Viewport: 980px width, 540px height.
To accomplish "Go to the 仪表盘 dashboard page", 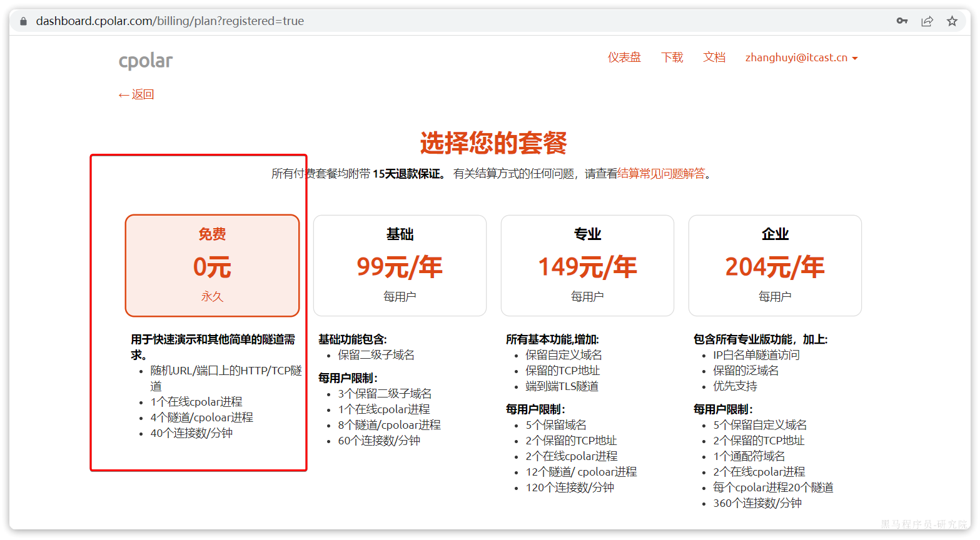I will (624, 57).
